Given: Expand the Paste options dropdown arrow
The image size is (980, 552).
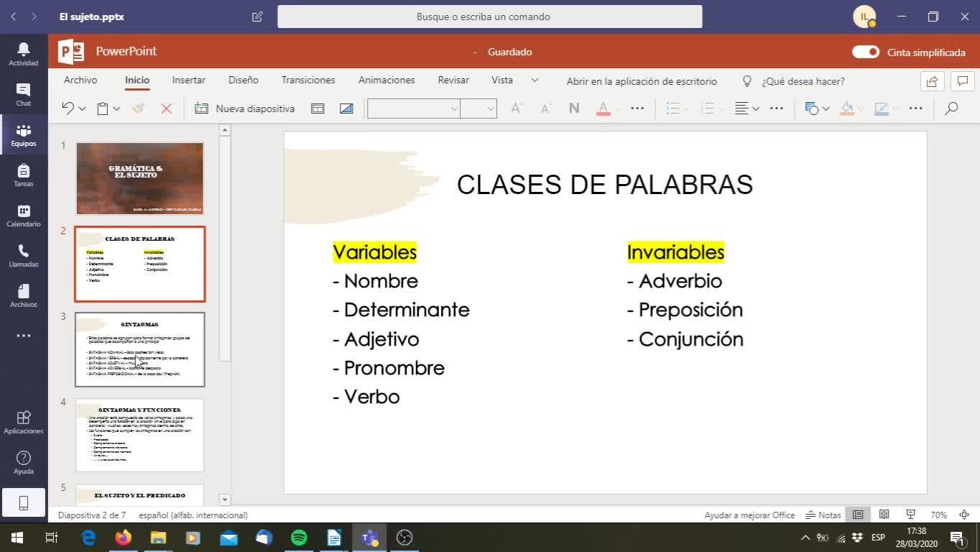Looking at the screenshot, I should pyautogui.click(x=116, y=109).
